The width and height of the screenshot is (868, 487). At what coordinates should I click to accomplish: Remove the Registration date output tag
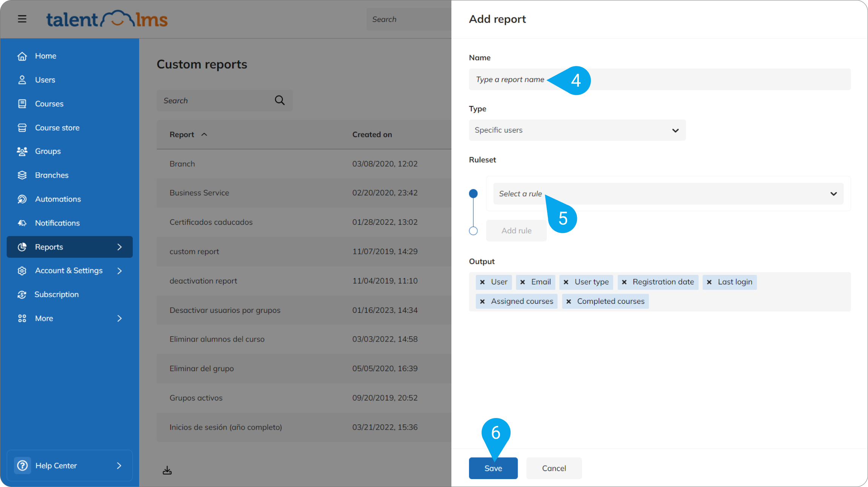[x=624, y=282]
